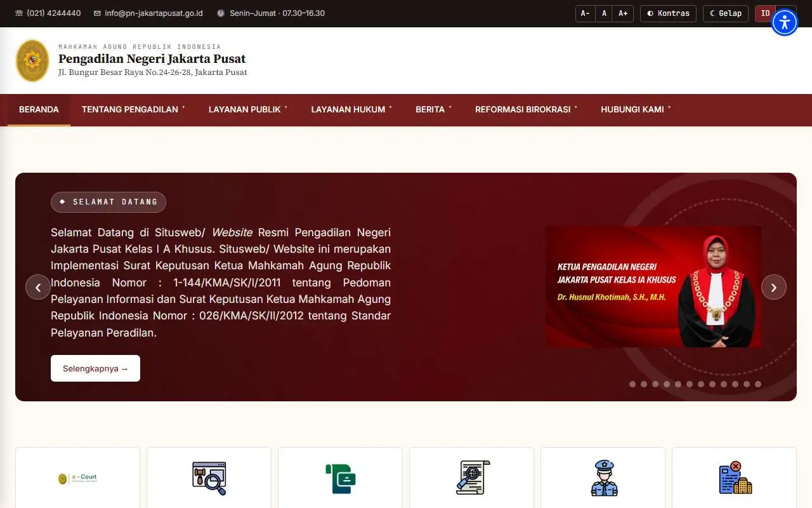Screen dimensions: 812x508
Task: Click the court emblem logo
Action: pyautogui.click(x=32, y=61)
